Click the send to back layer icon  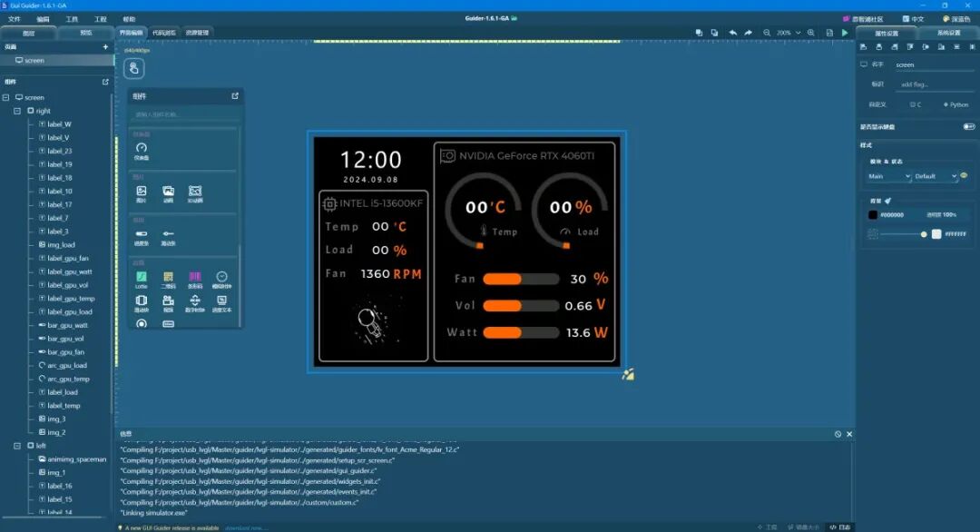pyautogui.click(x=714, y=33)
